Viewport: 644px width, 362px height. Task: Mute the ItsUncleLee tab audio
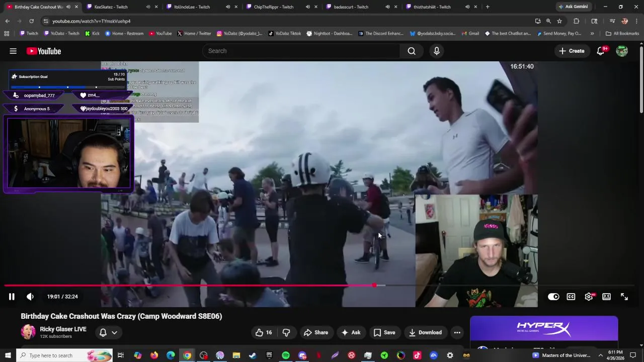tap(228, 7)
